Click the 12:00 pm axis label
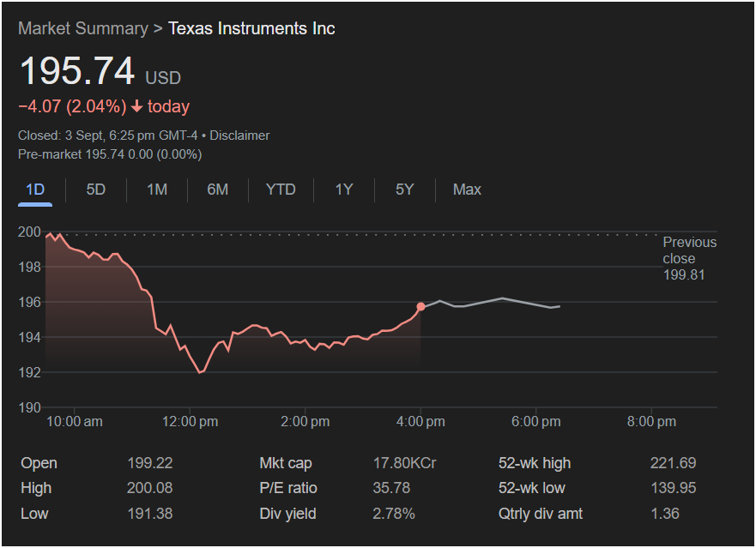756x548 pixels. click(190, 422)
